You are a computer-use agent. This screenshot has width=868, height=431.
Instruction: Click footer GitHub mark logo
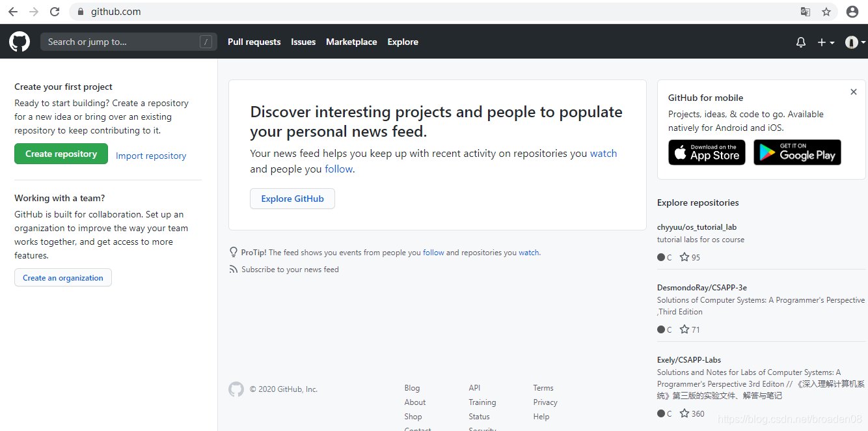[236, 389]
